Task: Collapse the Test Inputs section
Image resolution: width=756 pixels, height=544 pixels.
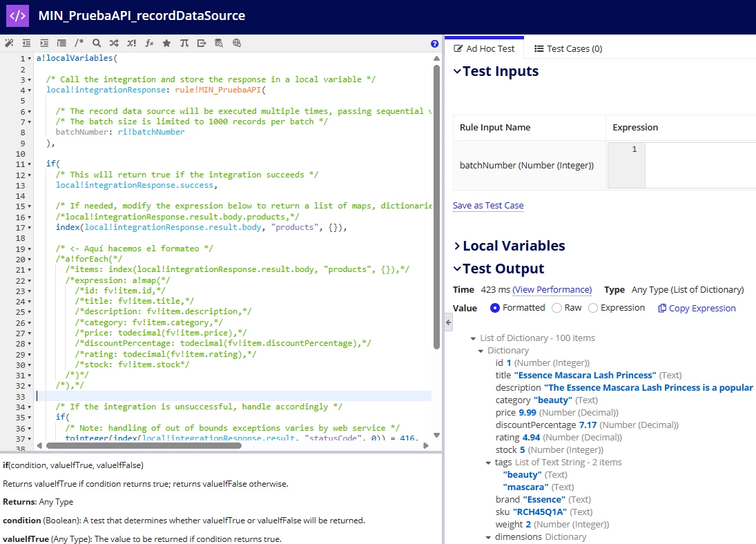Action: pyautogui.click(x=457, y=71)
